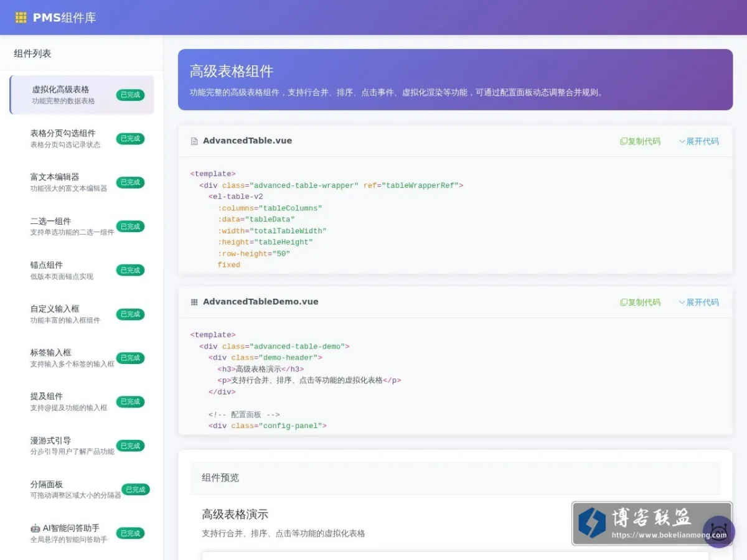The width and height of the screenshot is (747, 560).
Task: Click subtitle 低版本页面锚点实现
Action: point(62,276)
